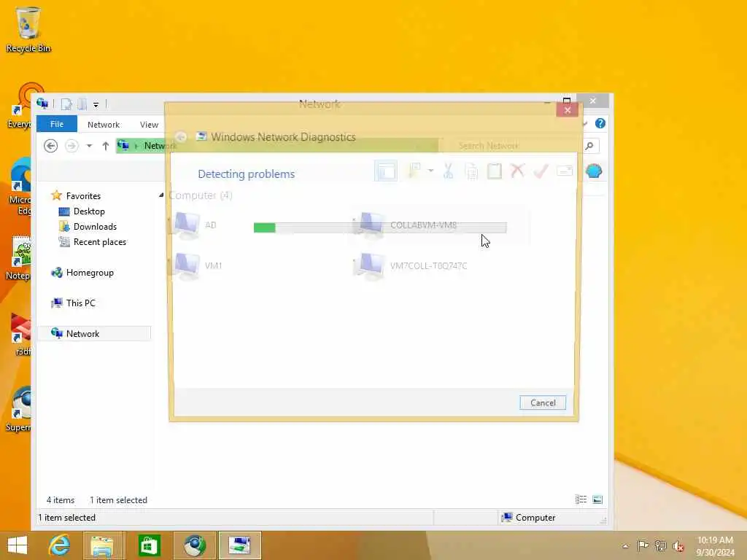Image resolution: width=747 pixels, height=560 pixels.
Task: Launch Internet Explorer from the taskbar
Action: pyautogui.click(x=60, y=545)
